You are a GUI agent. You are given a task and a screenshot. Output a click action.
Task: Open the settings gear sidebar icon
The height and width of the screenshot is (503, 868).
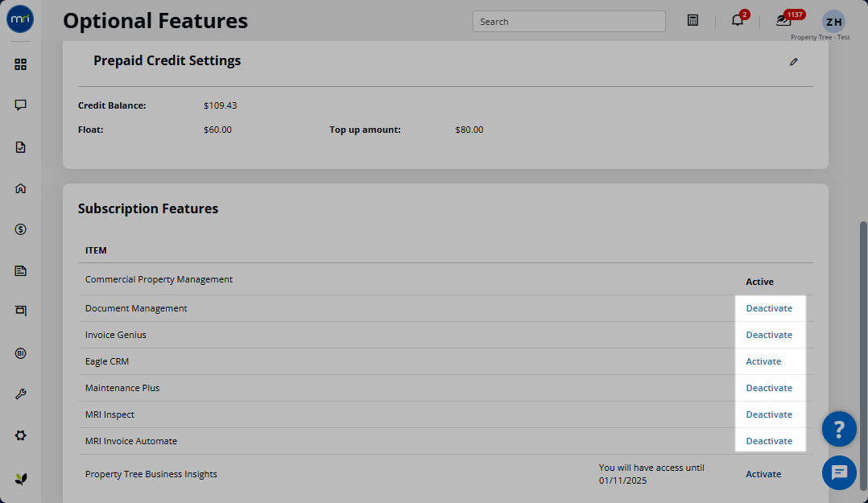point(20,435)
